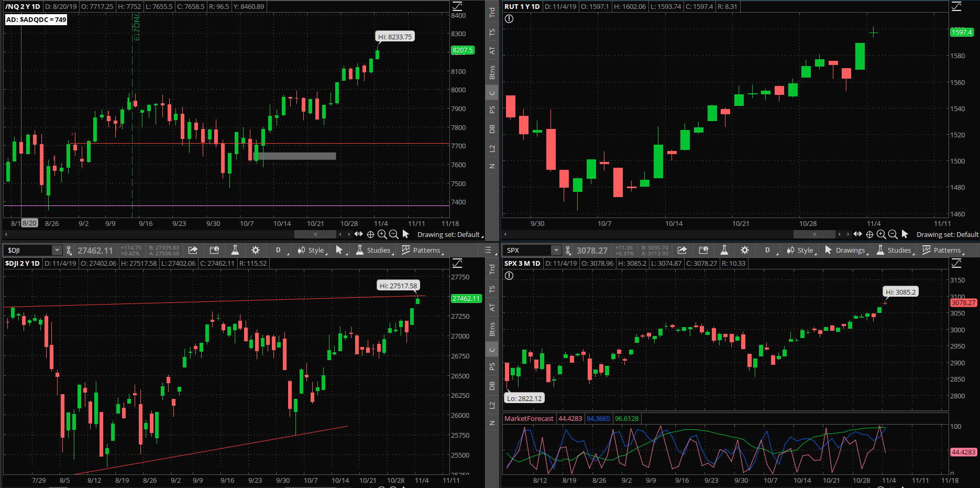980x488 pixels.
Task: Click the alert info icon on SPX chart
Action: tap(509, 276)
